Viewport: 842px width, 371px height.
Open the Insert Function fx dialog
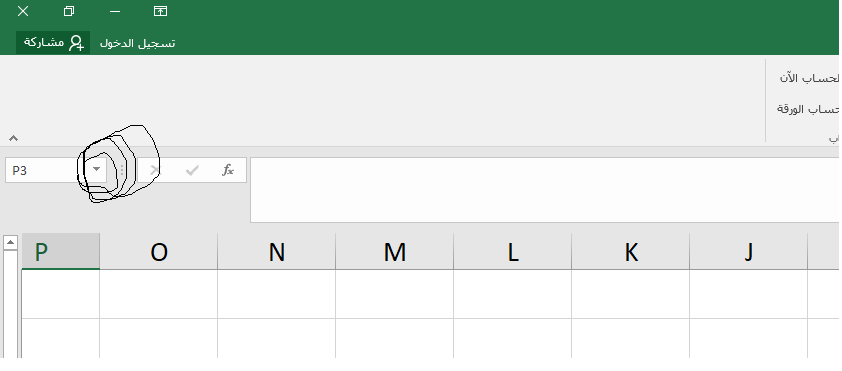228,170
